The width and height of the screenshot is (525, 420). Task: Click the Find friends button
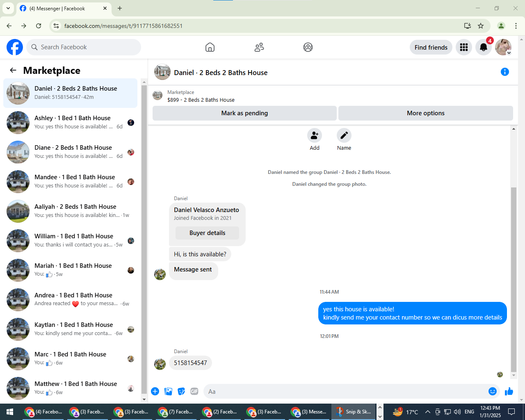click(431, 47)
